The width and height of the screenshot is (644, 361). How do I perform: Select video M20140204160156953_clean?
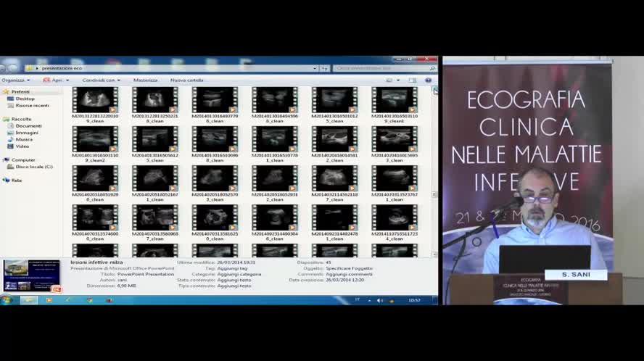[395, 144]
